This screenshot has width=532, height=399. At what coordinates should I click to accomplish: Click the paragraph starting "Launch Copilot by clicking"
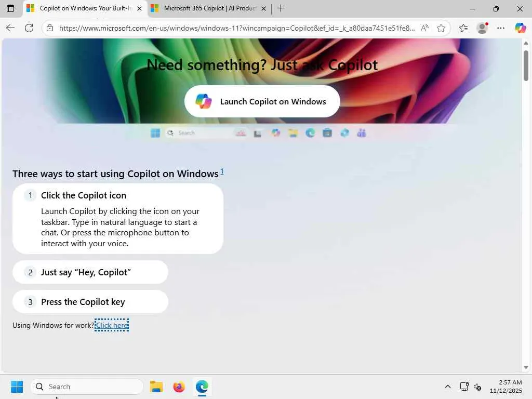(x=120, y=227)
